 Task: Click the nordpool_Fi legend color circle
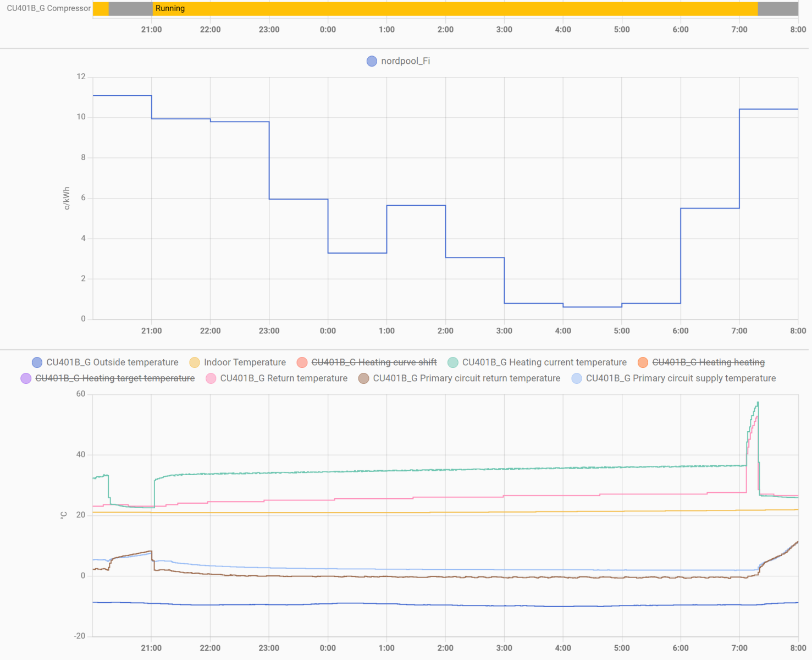pyautogui.click(x=372, y=61)
